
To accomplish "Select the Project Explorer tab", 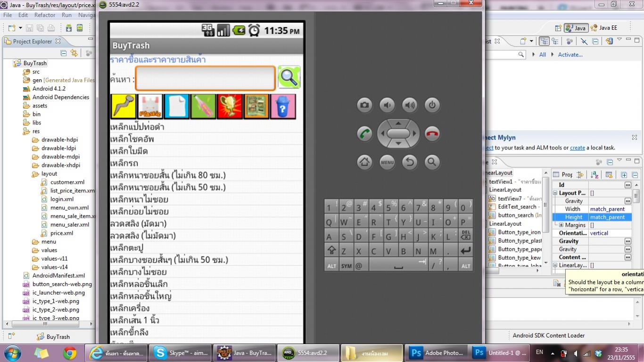I will (x=32, y=41).
